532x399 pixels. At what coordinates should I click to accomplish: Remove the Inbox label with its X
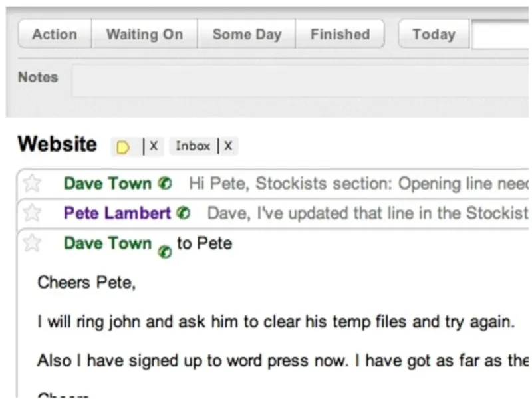228,146
